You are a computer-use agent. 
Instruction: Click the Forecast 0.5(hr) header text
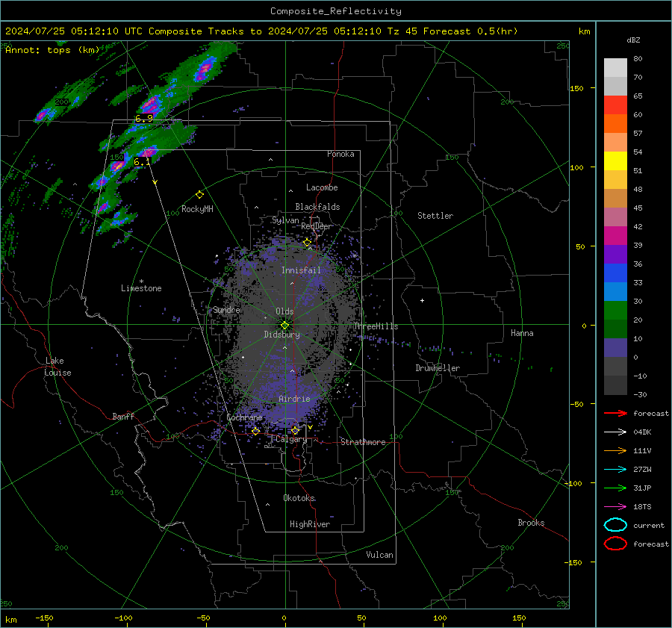[470, 31]
